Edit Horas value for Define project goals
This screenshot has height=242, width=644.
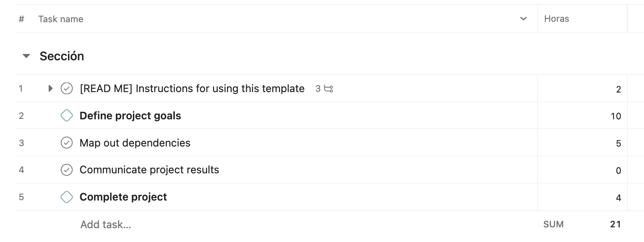pyautogui.click(x=582, y=116)
